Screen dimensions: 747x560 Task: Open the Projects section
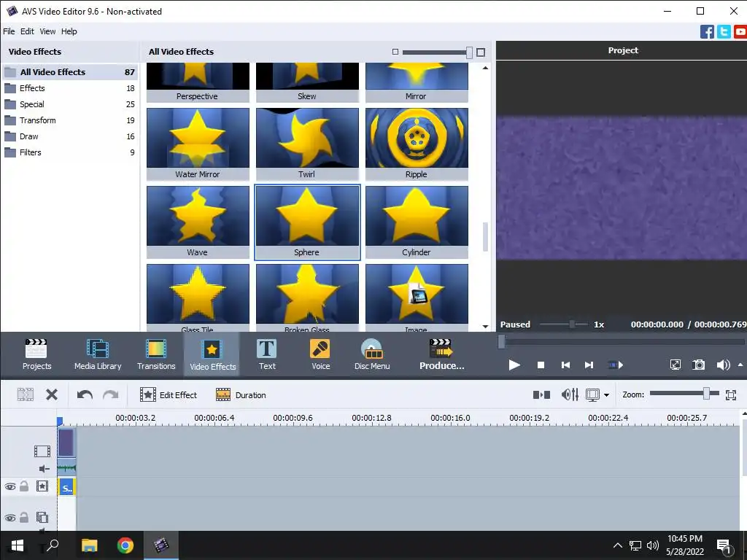coord(36,354)
